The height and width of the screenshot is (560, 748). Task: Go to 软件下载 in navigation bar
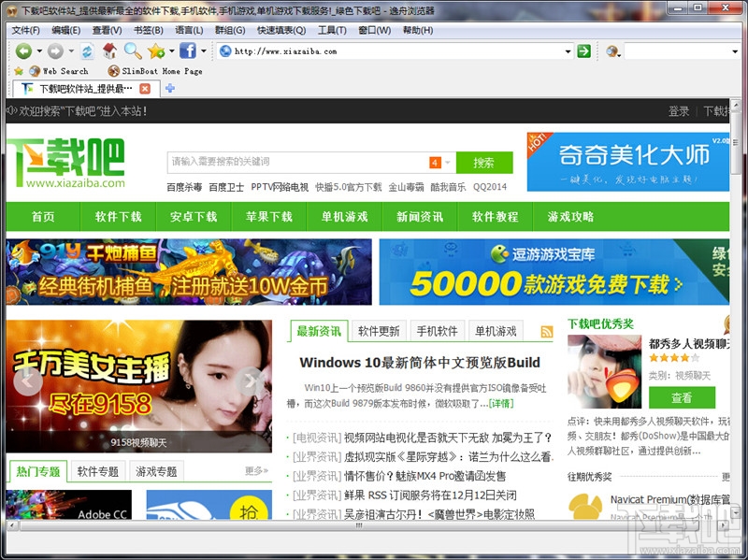click(119, 217)
